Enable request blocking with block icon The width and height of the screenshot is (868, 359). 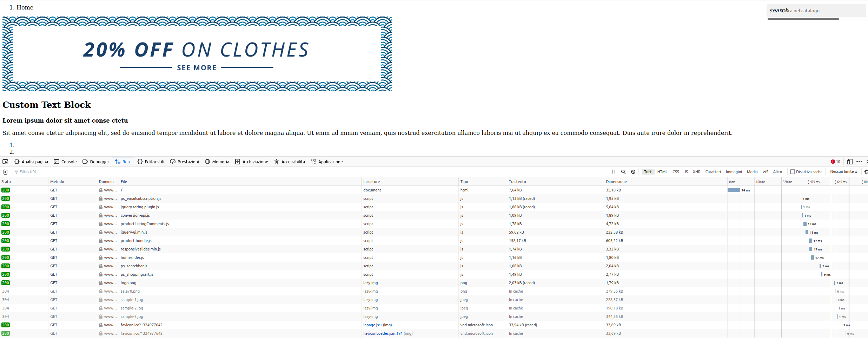coord(633,172)
